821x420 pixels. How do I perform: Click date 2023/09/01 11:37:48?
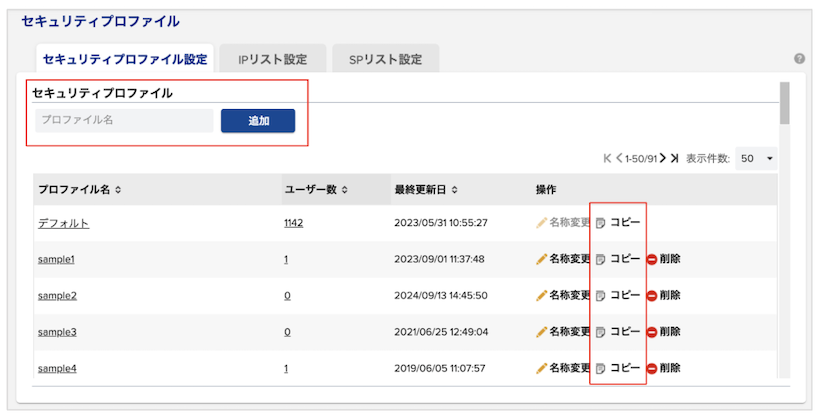pos(439,259)
